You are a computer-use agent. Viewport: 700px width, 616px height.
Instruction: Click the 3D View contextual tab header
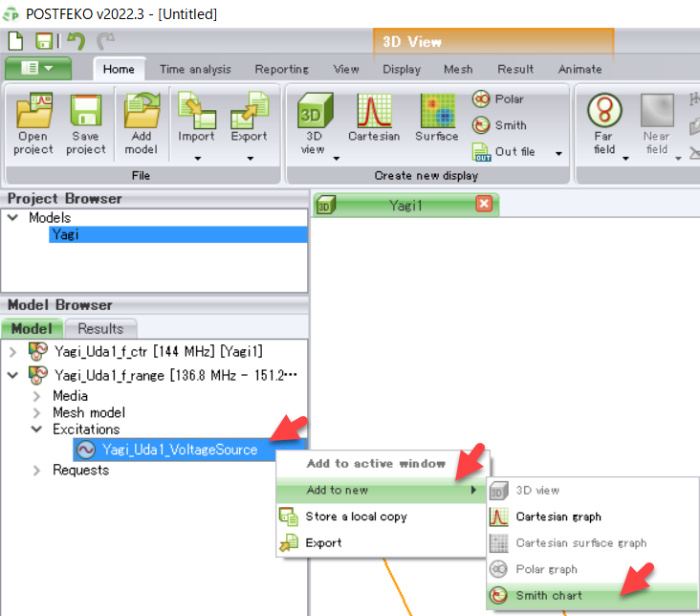(493, 41)
